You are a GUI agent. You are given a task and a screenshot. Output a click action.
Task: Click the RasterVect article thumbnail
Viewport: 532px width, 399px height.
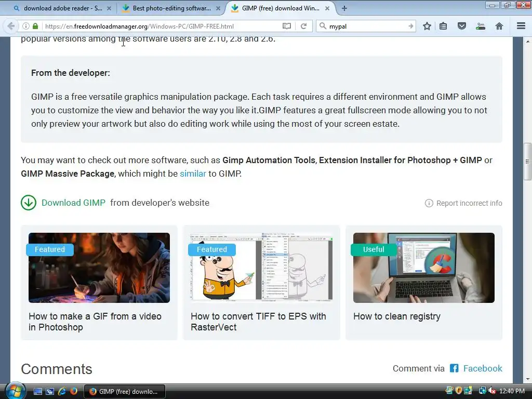[261, 268]
